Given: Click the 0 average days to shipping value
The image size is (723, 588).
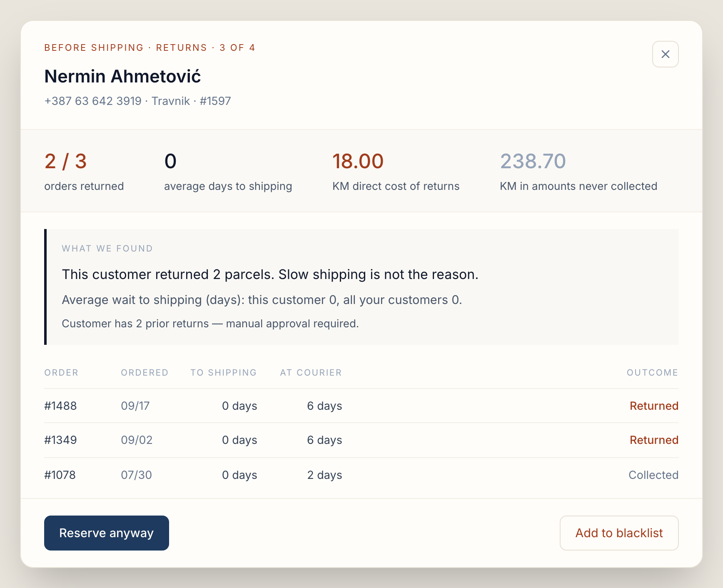Looking at the screenshot, I should point(170,161).
